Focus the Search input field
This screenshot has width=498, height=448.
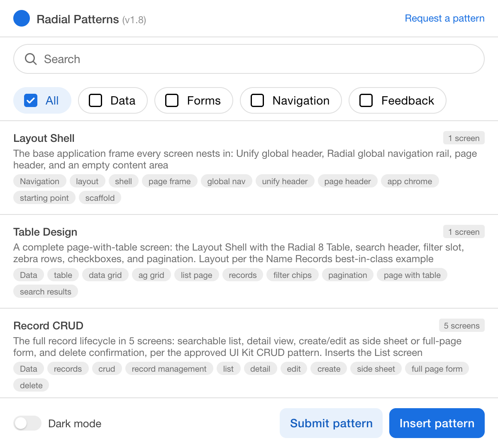(x=249, y=59)
